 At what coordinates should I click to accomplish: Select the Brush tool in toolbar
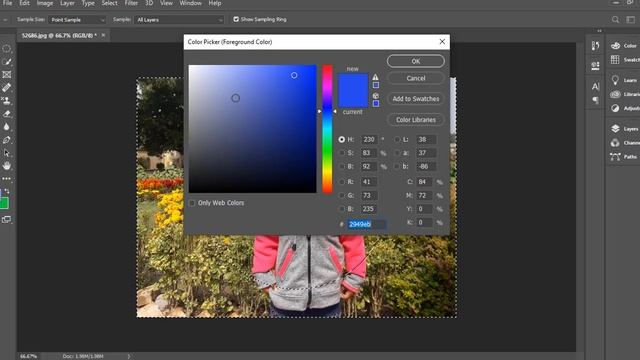click(x=7, y=62)
